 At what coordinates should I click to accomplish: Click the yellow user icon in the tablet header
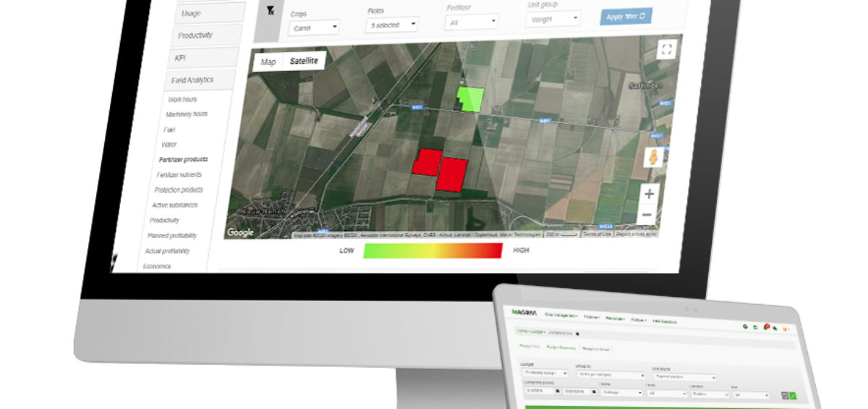[785, 329]
